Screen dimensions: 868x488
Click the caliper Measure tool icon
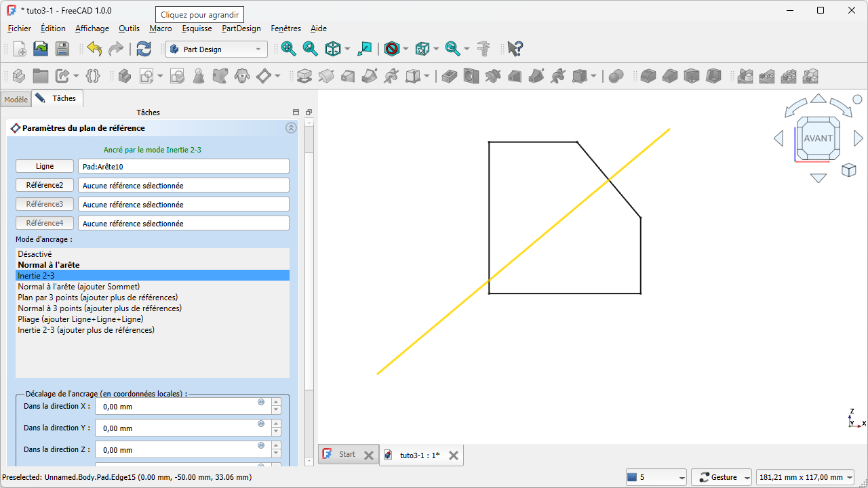pyautogui.click(x=484, y=49)
